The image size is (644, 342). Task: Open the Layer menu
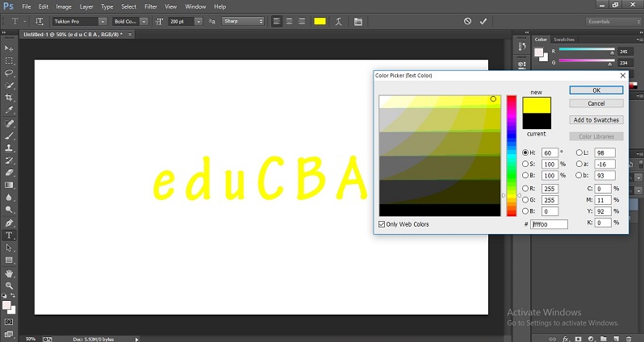click(x=86, y=6)
